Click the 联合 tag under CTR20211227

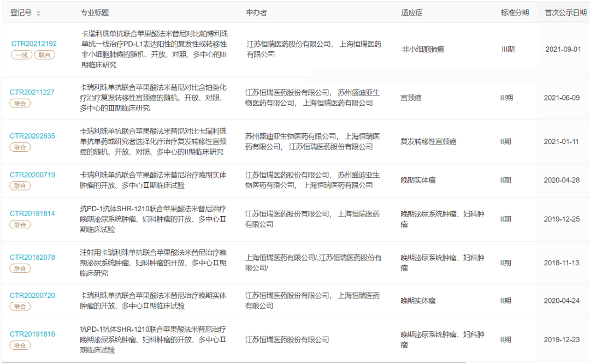tap(20, 103)
